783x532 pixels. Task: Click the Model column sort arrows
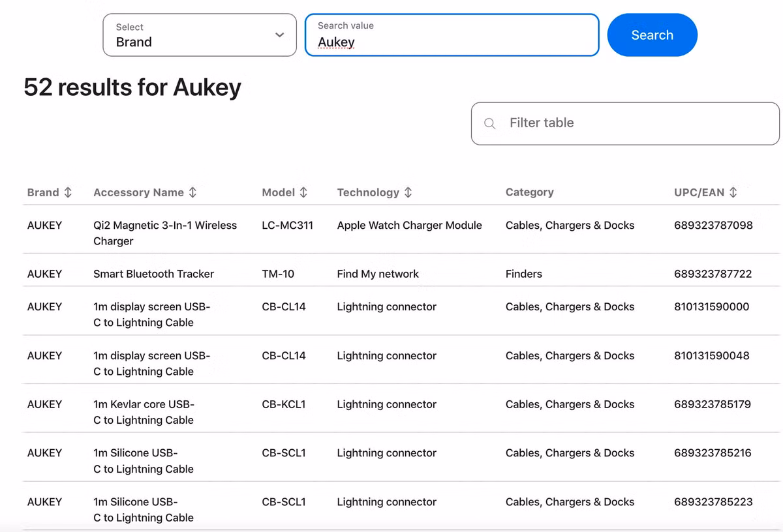click(303, 192)
